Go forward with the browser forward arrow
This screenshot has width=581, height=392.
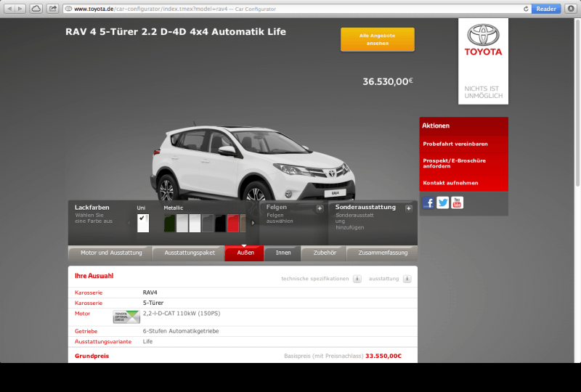pos(20,9)
